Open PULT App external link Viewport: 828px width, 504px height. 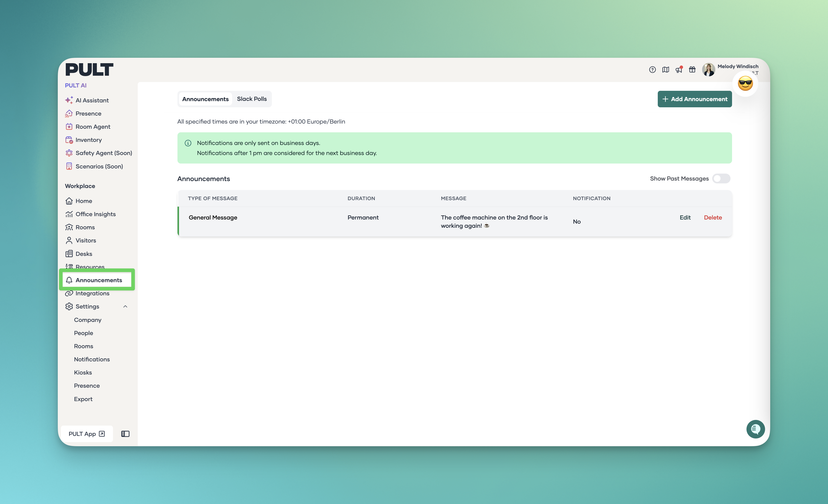(x=87, y=434)
